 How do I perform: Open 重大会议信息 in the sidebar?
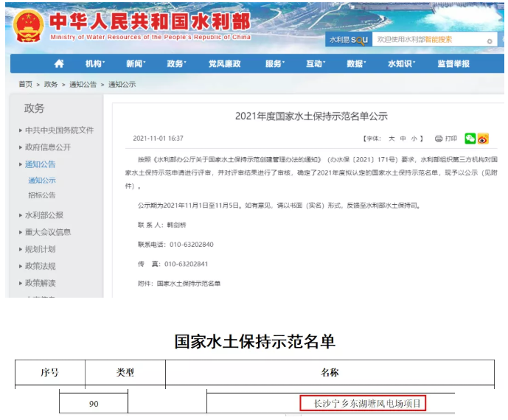click(x=48, y=232)
